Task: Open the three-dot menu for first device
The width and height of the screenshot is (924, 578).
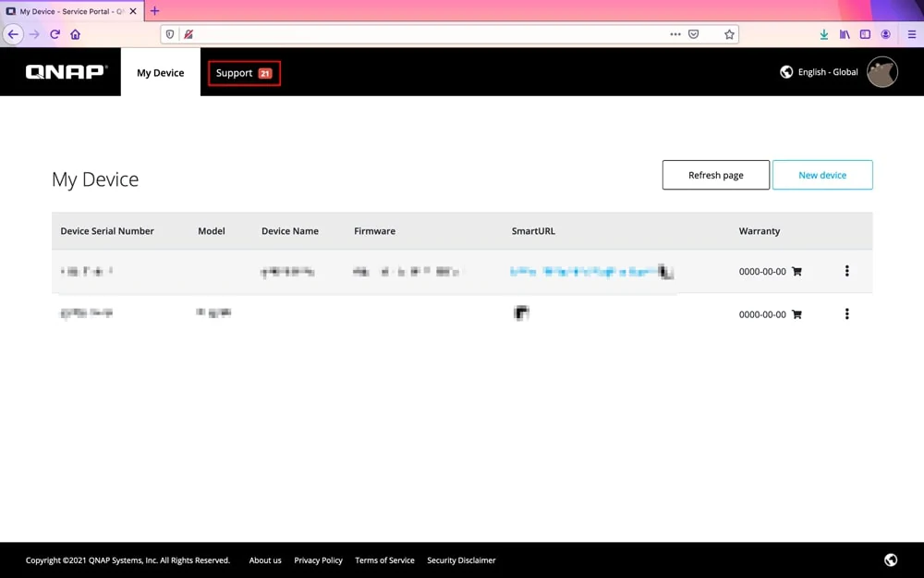Action: coord(846,271)
